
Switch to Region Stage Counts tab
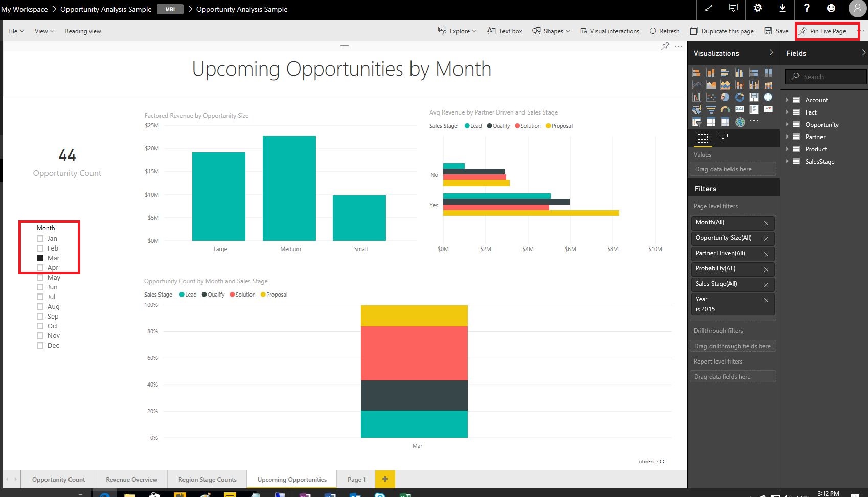pos(207,480)
